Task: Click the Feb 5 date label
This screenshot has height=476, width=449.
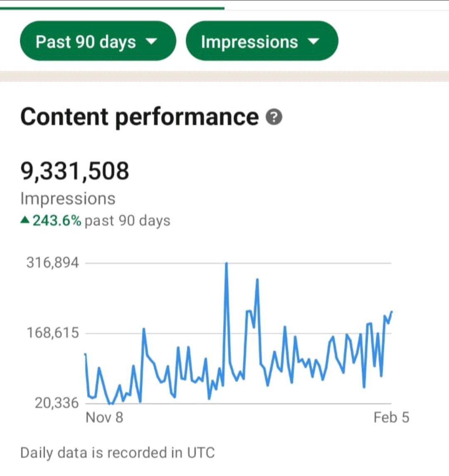Action: (x=391, y=417)
